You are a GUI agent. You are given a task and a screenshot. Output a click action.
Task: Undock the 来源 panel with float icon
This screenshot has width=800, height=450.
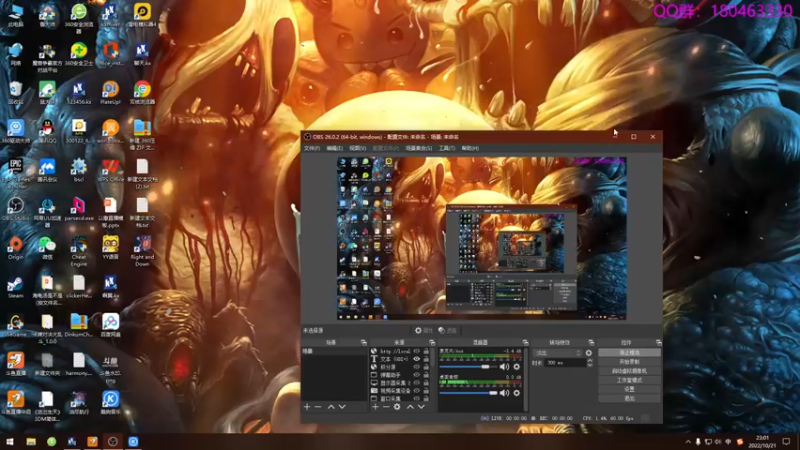(432, 342)
